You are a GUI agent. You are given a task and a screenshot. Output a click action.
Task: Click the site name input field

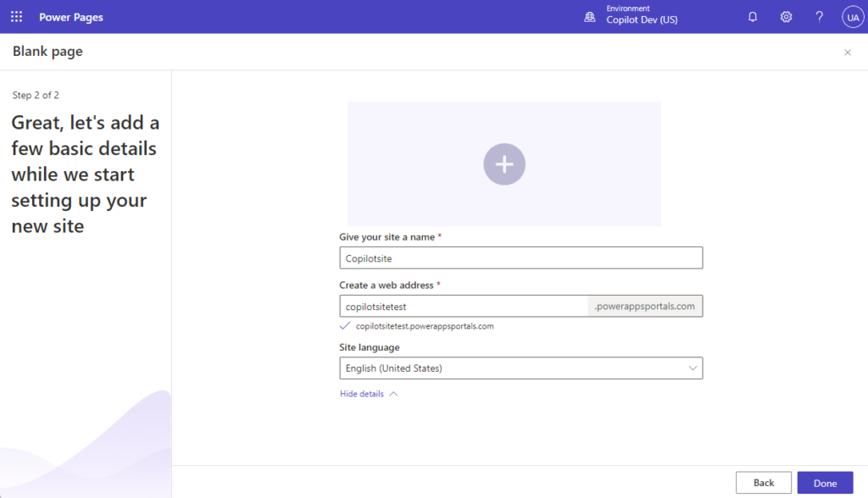pyautogui.click(x=521, y=257)
